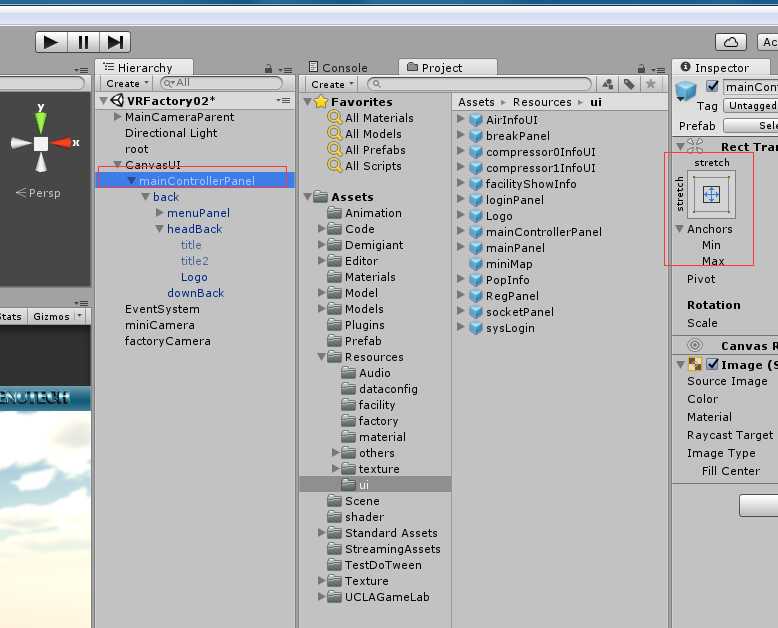The width and height of the screenshot is (778, 628).
Task: Expand the menuPanel node in Hierarchy
Action: [x=160, y=213]
